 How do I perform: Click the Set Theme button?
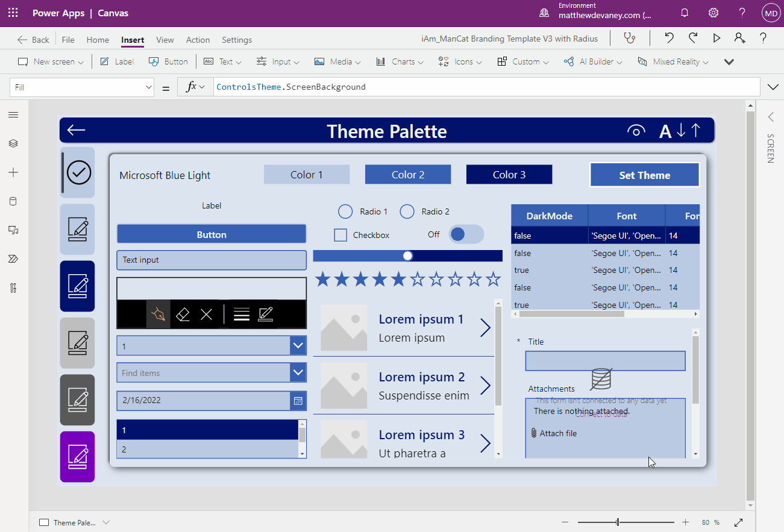(644, 175)
